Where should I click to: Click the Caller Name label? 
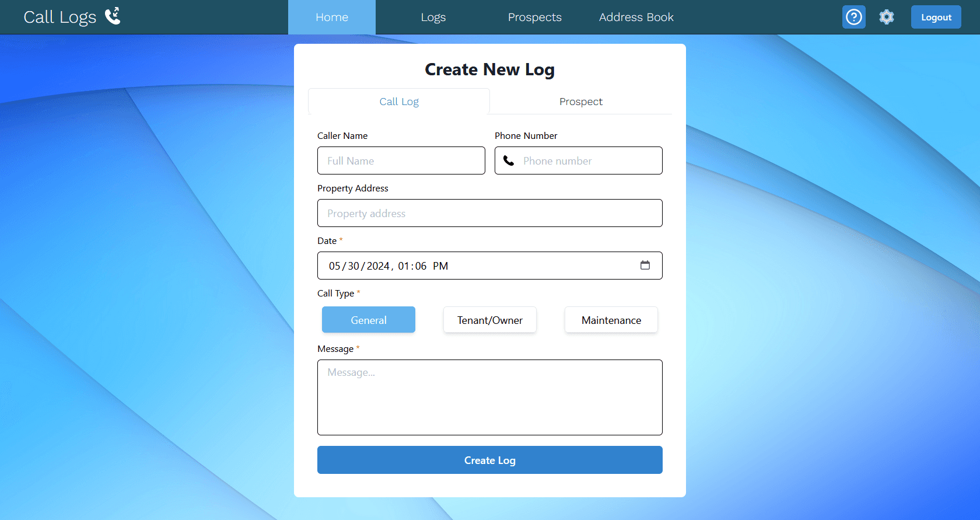342,135
